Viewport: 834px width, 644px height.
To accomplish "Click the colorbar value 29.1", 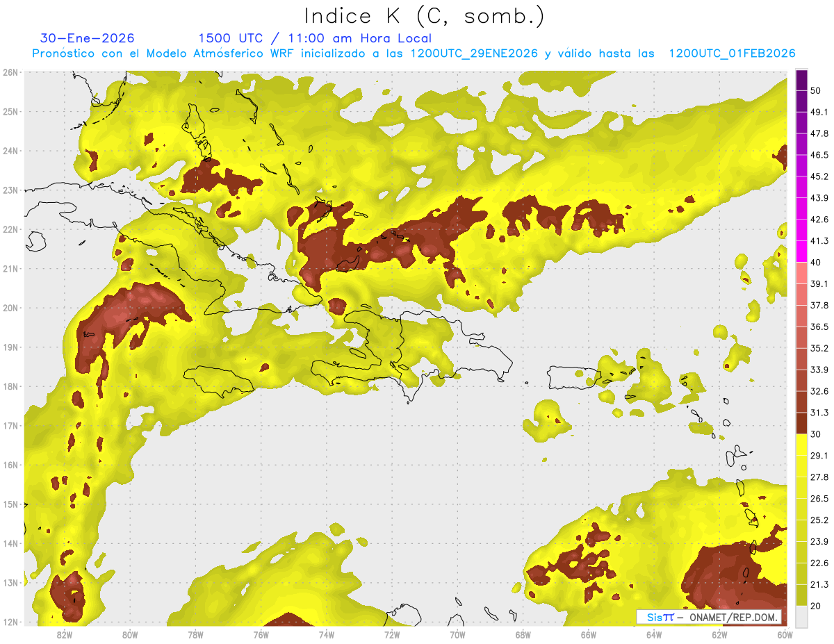I will click(x=819, y=455).
